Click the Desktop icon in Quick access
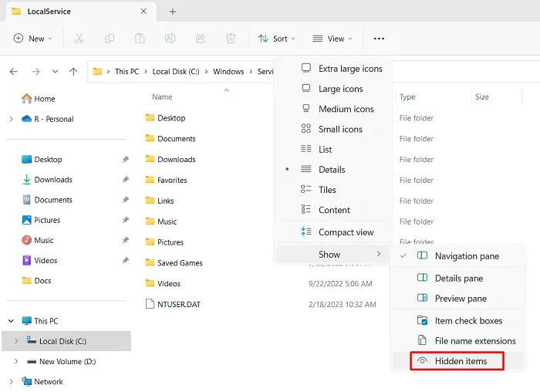Image resolution: width=540 pixels, height=392 pixels. click(26, 160)
